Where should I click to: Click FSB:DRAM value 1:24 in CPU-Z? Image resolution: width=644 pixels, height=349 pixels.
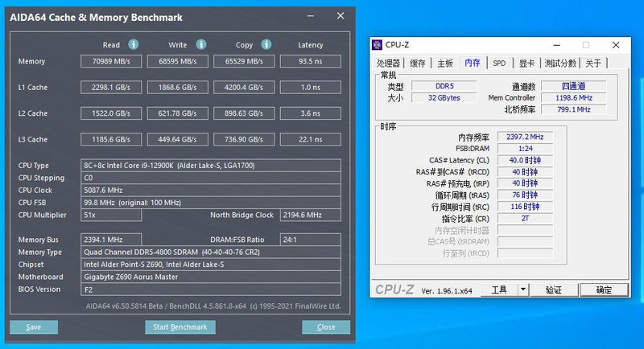(x=525, y=149)
